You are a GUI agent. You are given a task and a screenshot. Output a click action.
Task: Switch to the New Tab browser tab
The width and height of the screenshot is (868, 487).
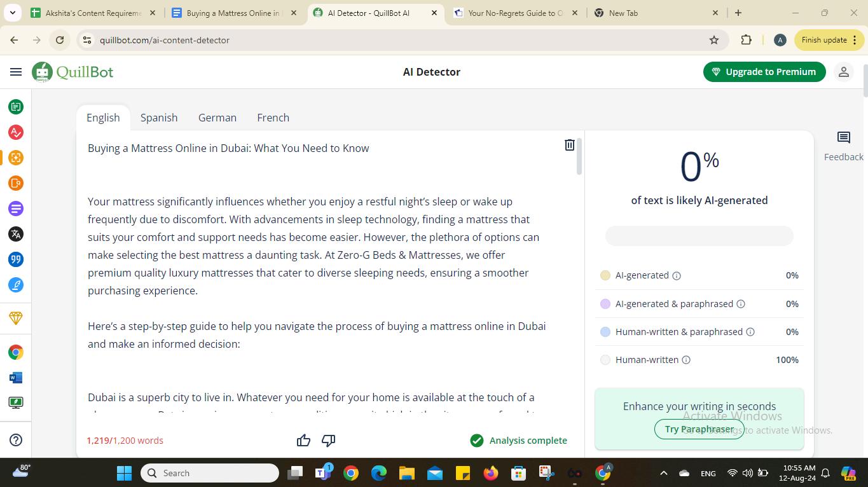[x=657, y=13]
